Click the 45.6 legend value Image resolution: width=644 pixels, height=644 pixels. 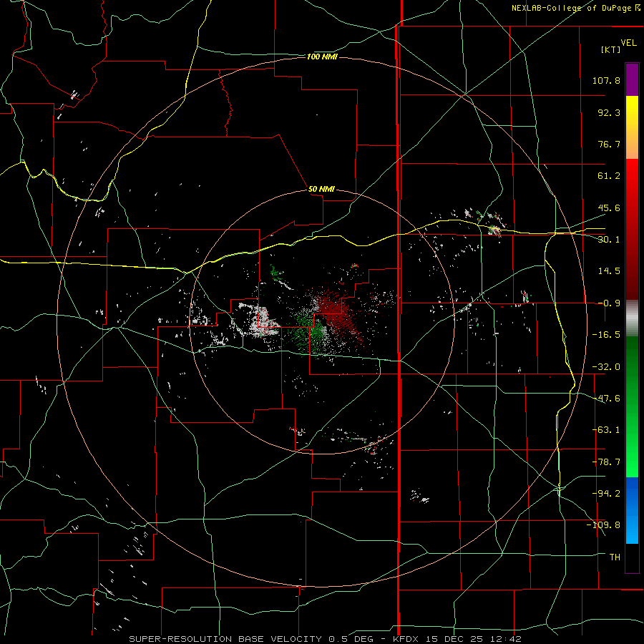[609, 208]
